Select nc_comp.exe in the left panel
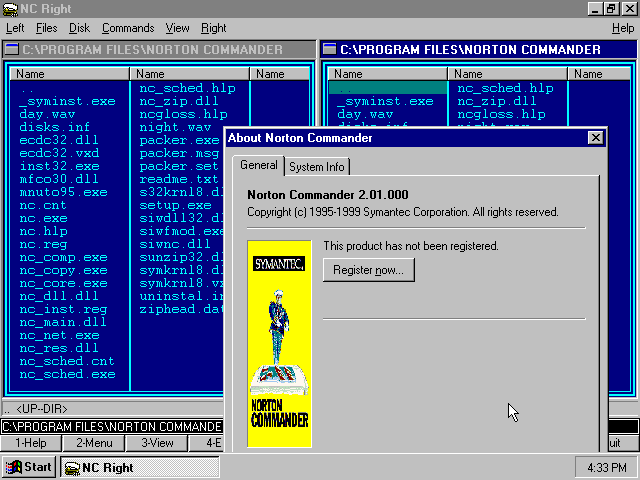The image size is (640, 480). click(x=63, y=258)
